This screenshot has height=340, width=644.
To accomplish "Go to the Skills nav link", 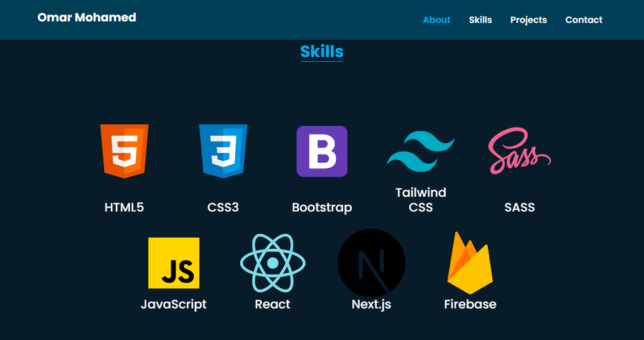I will (x=480, y=19).
